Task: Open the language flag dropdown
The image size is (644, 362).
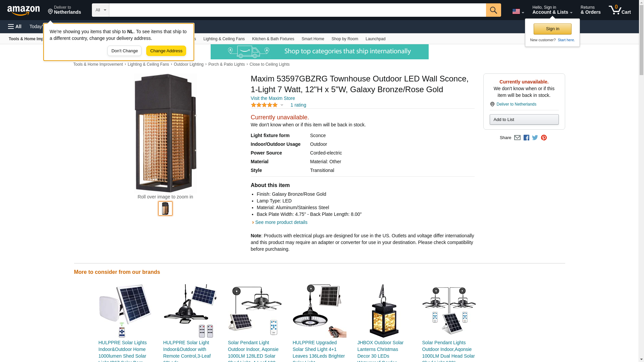Action: pyautogui.click(x=518, y=11)
